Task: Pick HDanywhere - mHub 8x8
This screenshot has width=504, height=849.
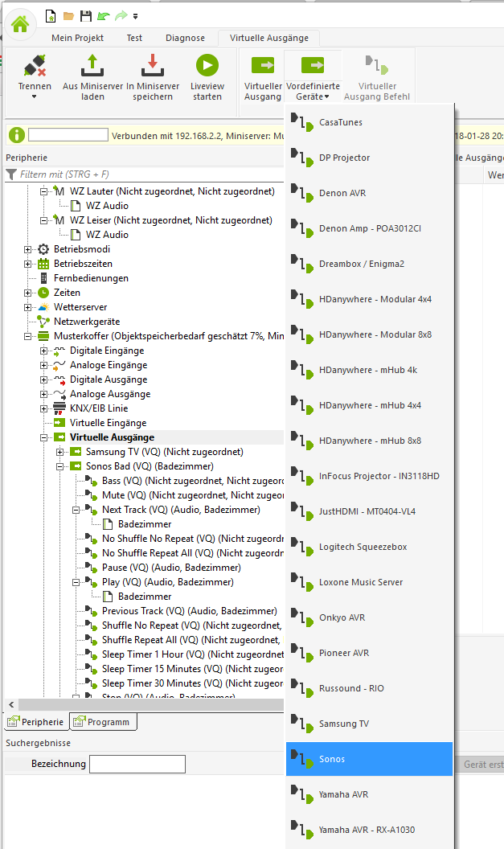Action: [369, 441]
